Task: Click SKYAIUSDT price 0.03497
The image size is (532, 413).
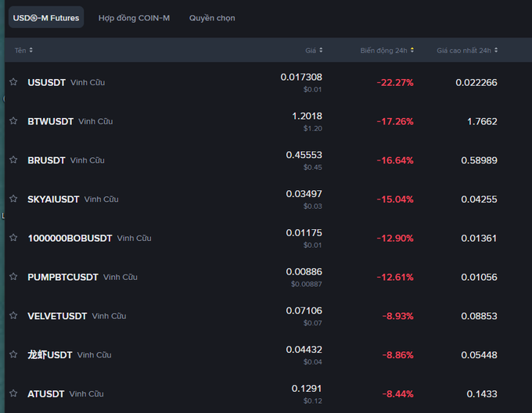Action: click(304, 194)
